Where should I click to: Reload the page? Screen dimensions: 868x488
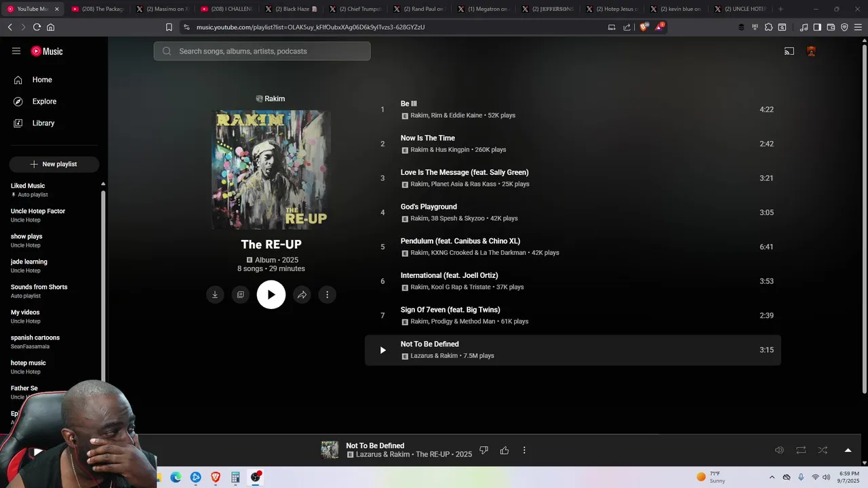37,27
